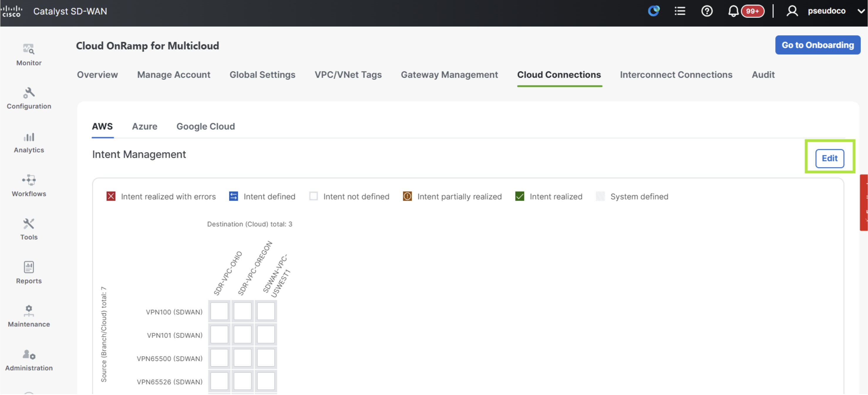Click the orange Intent partially realized legend icon

point(407,196)
